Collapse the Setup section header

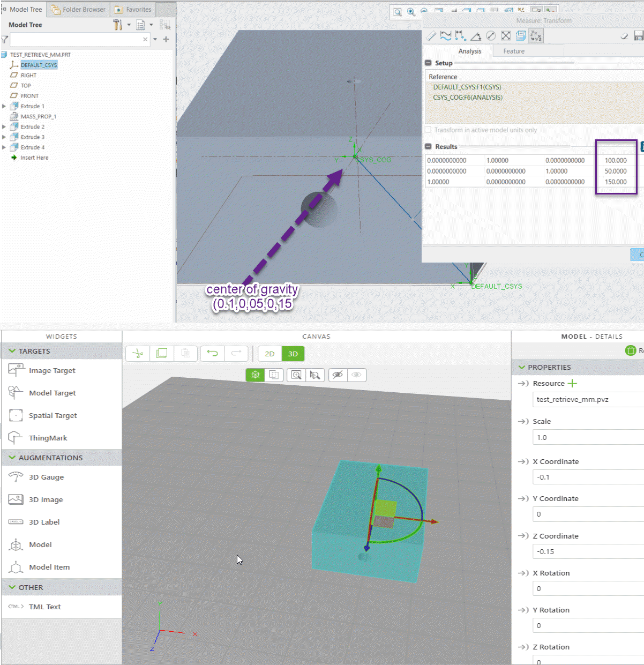[428, 63]
